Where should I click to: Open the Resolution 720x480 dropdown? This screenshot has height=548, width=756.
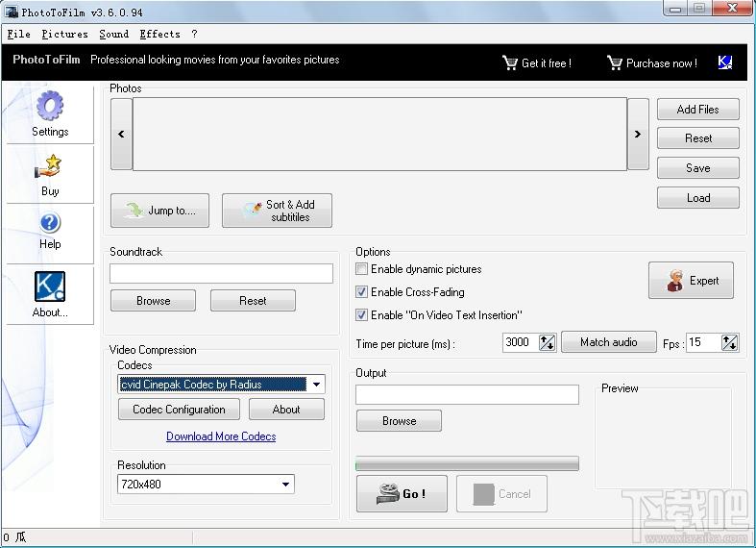point(206,484)
